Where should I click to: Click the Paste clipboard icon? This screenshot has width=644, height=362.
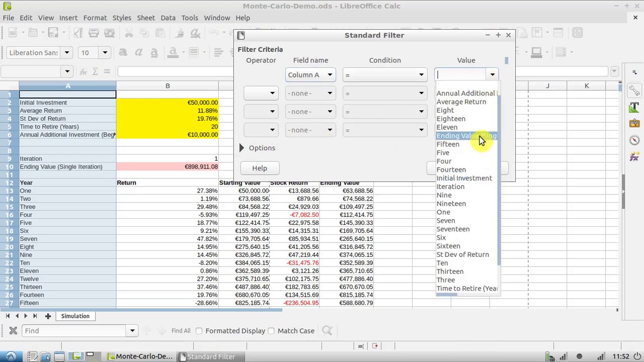[160, 33]
